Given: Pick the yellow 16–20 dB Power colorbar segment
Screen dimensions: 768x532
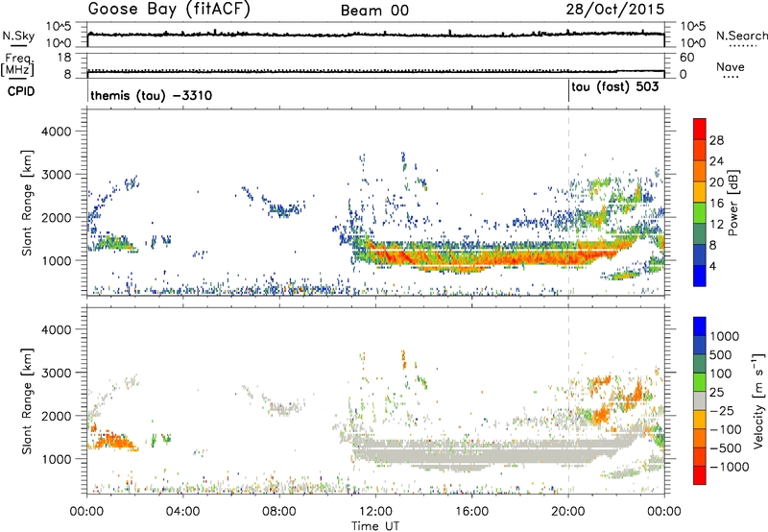Looking at the screenshot, I should [x=700, y=191].
